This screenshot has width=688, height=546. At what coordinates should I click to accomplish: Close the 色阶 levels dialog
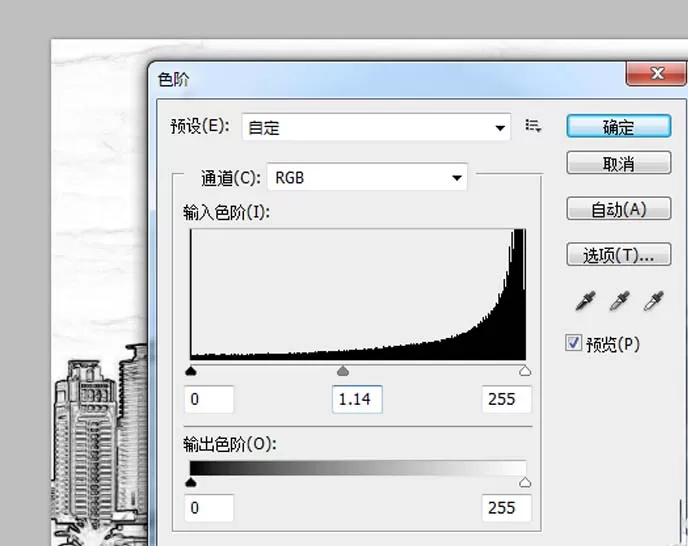point(656,73)
